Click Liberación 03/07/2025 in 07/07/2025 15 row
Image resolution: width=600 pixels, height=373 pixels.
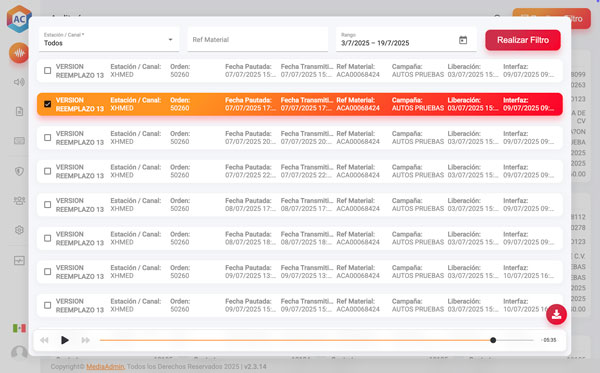(473, 75)
